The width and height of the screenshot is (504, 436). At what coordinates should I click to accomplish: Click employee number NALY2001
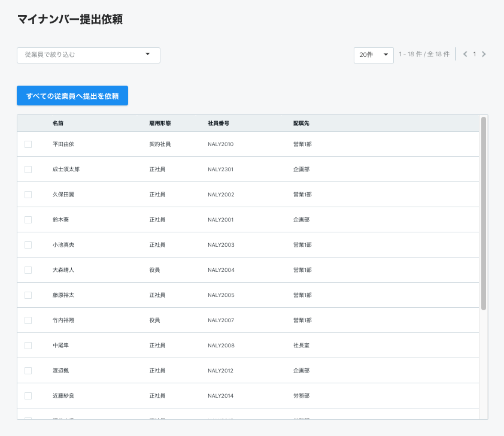coord(220,220)
